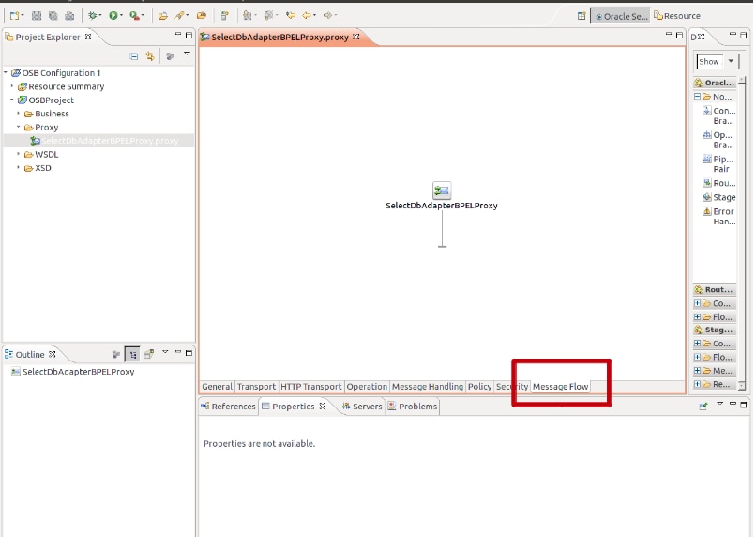Click the Open Type folder icon

163,16
